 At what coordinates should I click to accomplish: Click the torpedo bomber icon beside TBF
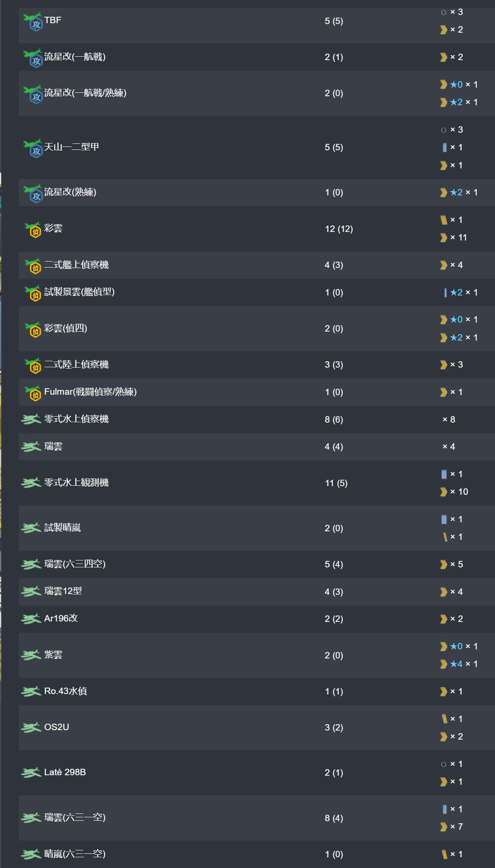(33, 21)
